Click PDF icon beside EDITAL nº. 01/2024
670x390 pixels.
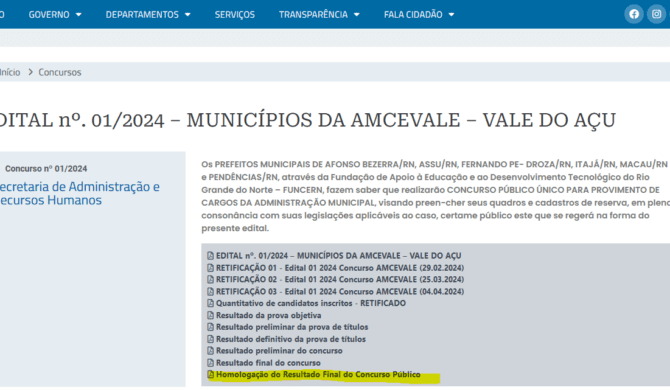[x=210, y=256]
